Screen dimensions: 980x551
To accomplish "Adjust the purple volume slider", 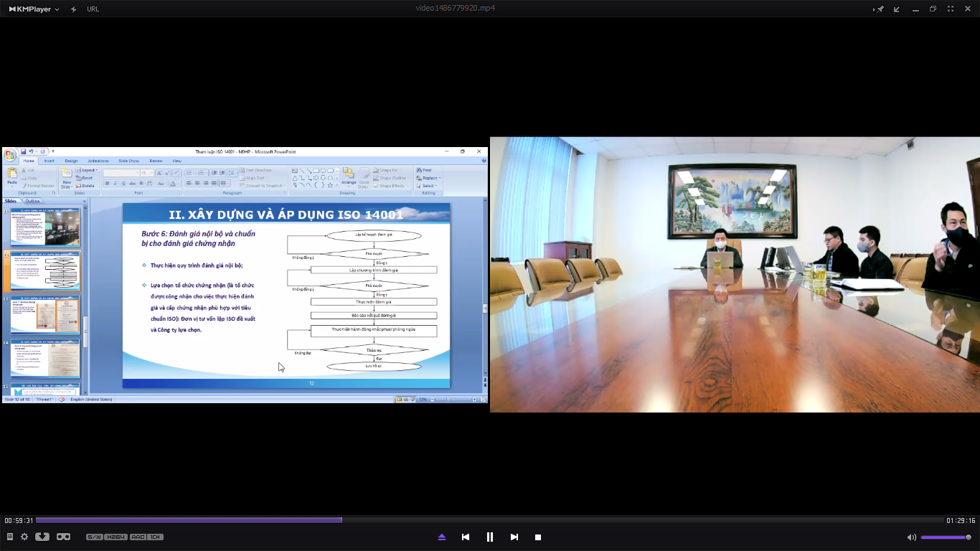I will [946, 537].
